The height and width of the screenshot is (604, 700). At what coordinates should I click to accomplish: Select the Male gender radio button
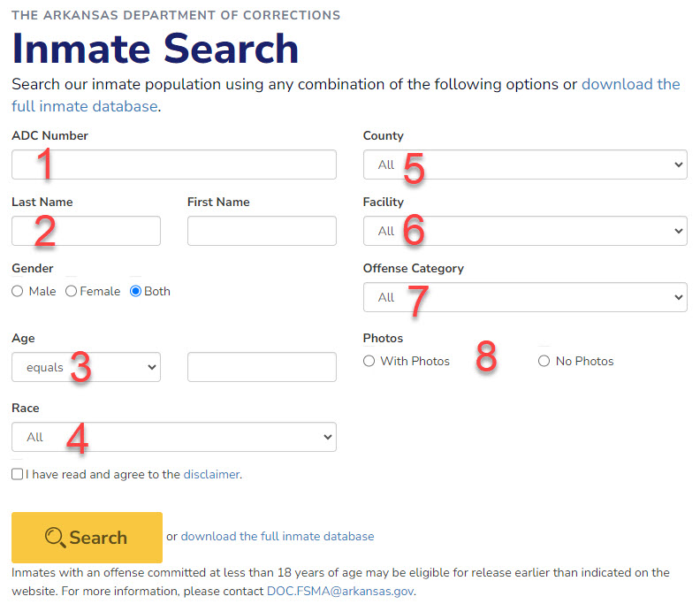pyautogui.click(x=18, y=291)
